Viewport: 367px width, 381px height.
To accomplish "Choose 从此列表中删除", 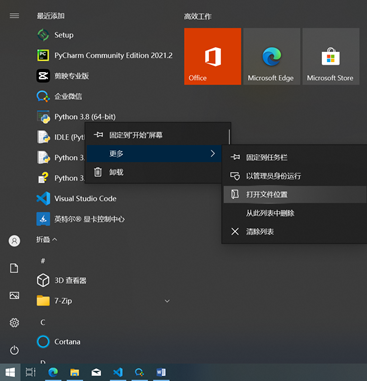I will pyautogui.click(x=295, y=213).
